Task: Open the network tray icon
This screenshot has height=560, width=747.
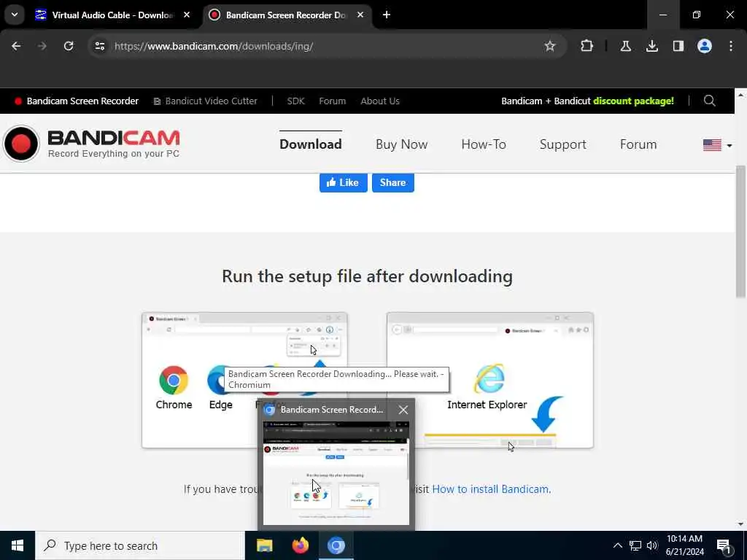Action: (x=635, y=545)
